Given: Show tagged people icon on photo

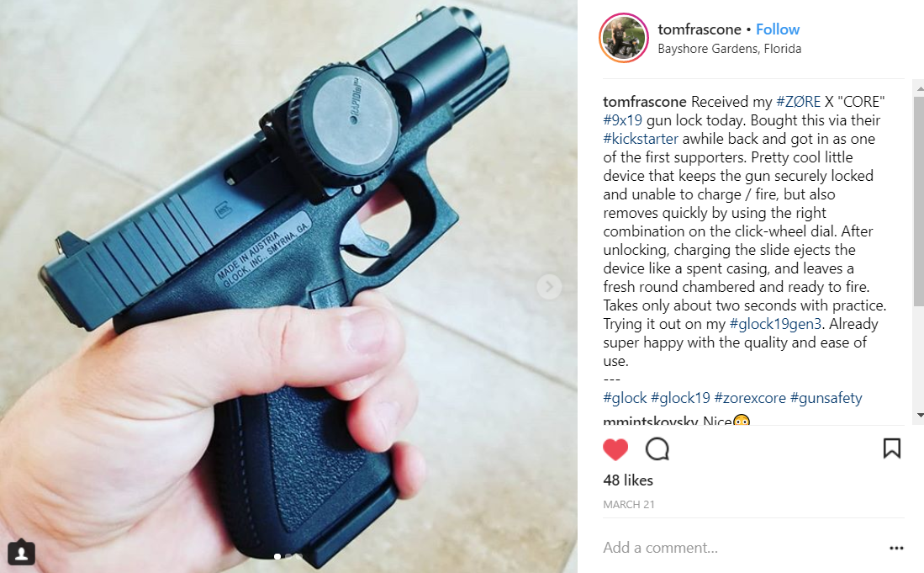Looking at the screenshot, I should point(21,553).
